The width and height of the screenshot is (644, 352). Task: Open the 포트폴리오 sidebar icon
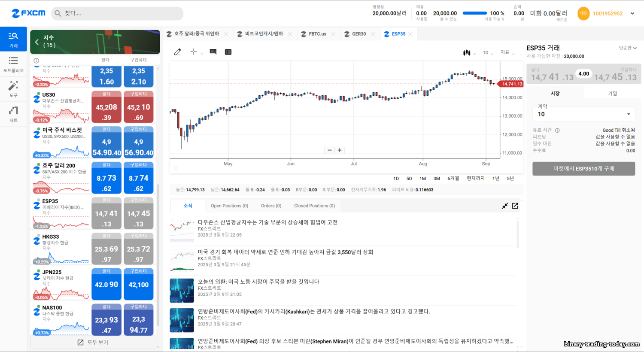(x=13, y=64)
